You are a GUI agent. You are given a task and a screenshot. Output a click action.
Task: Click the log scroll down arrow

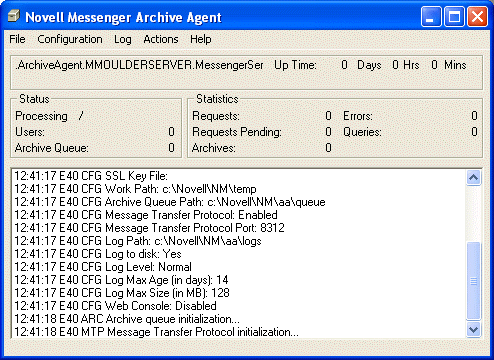pos(473,330)
